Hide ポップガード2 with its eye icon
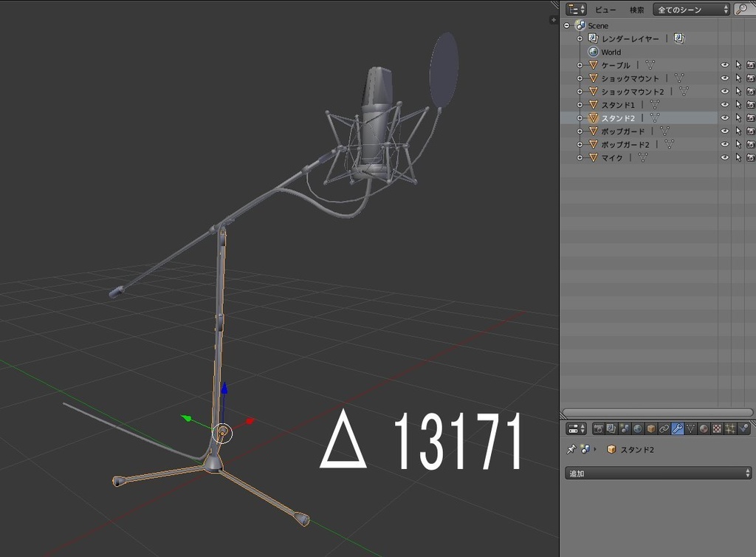This screenshot has height=557, width=756. click(725, 144)
